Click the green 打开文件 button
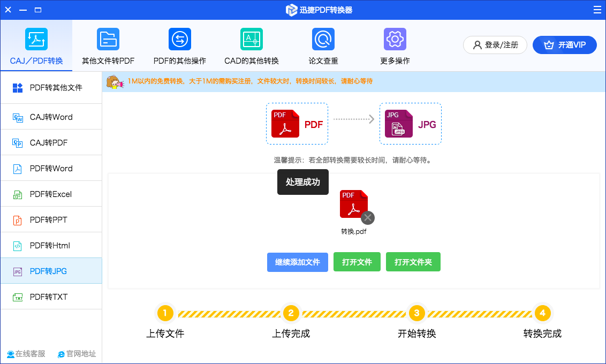 357,262
